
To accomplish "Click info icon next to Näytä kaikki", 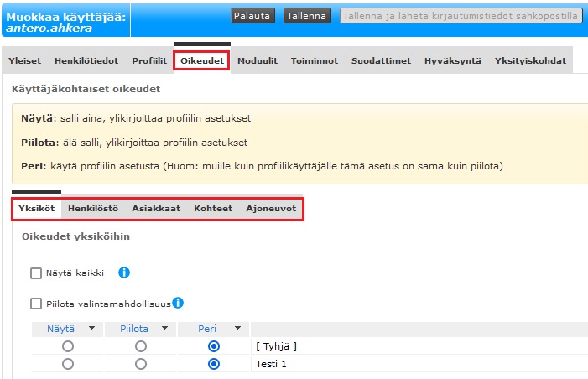I will click(123, 273).
